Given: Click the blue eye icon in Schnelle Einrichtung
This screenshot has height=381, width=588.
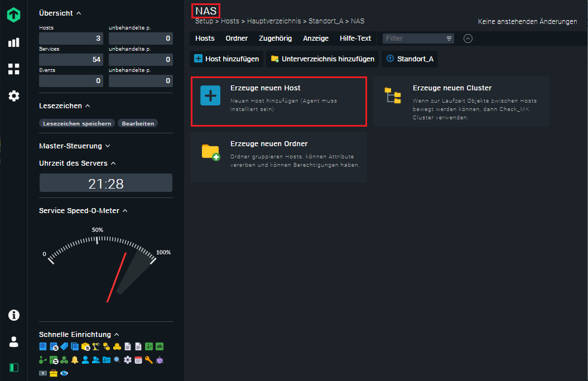Looking at the screenshot, I should pyautogui.click(x=64, y=373).
